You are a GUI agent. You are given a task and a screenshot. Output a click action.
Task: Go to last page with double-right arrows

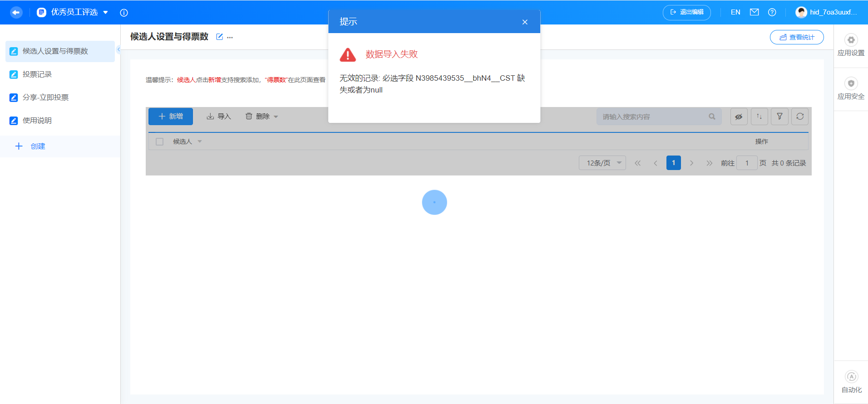coord(709,163)
